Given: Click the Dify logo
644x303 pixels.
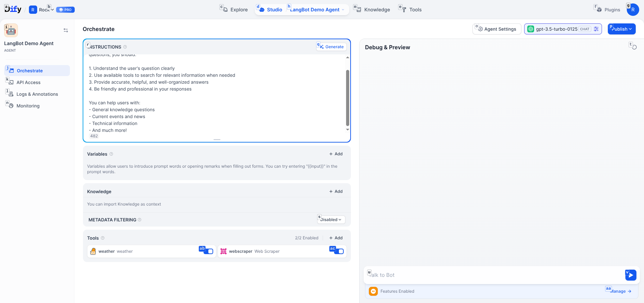Looking at the screenshot, I should click(x=13, y=9).
